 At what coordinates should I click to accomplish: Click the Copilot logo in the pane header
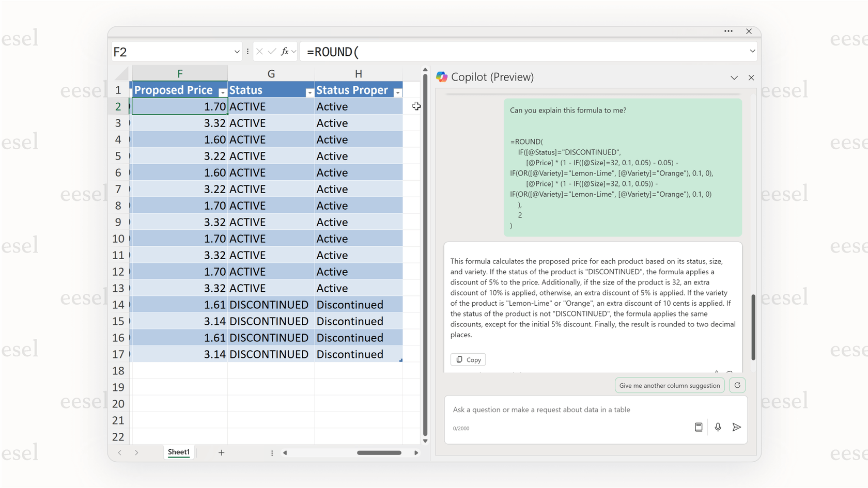[x=442, y=76]
